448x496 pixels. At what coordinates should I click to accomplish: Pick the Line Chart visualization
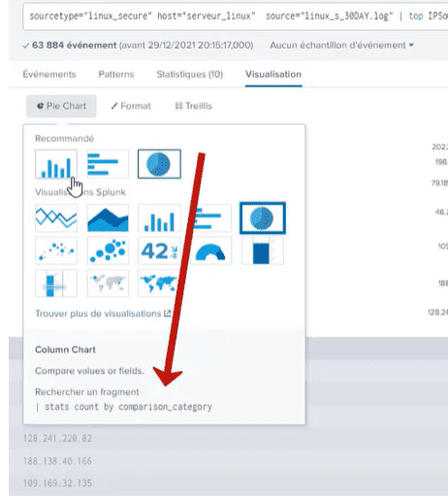pyautogui.click(x=56, y=217)
